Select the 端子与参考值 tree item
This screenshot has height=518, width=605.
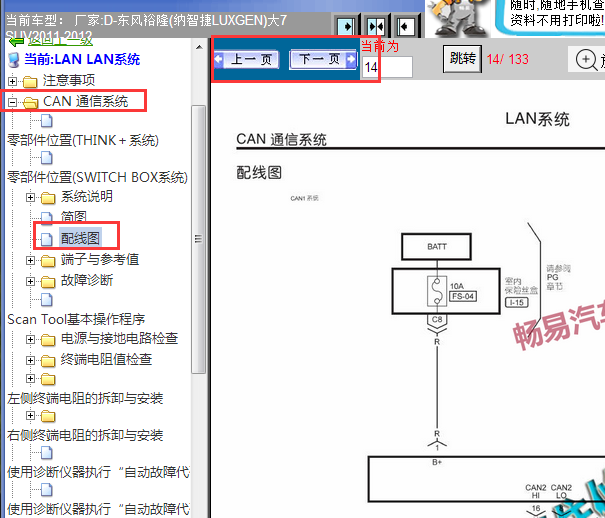click(100, 260)
